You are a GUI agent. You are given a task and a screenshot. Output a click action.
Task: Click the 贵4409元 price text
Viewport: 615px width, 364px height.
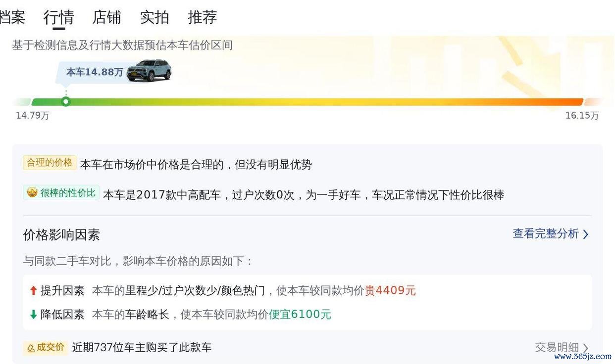[390, 291]
